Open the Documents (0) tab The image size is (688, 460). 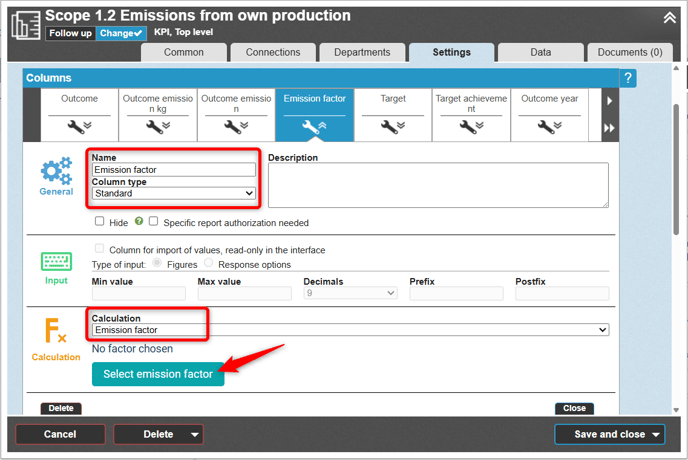coord(629,53)
